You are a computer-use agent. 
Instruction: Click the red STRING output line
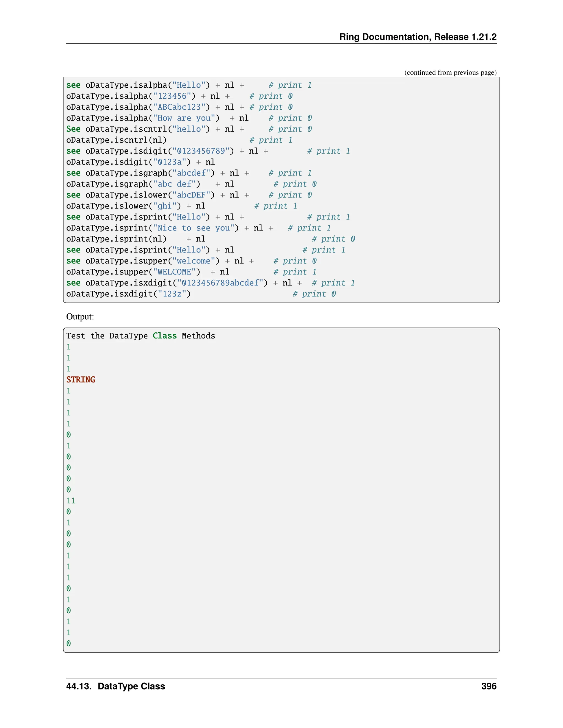point(81,380)
